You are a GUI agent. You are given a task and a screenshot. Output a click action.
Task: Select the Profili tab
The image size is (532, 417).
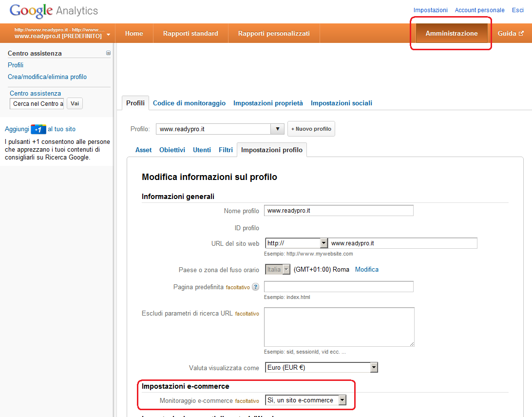point(135,103)
